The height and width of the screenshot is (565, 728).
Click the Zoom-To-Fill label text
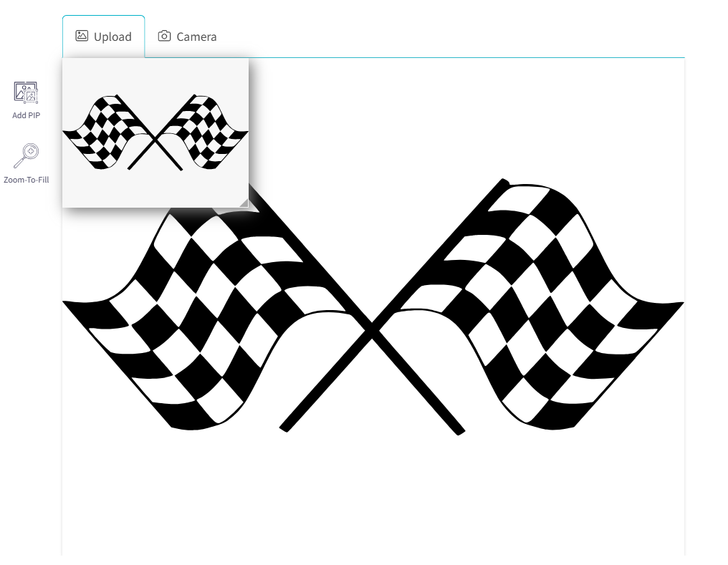pos(27,180)
